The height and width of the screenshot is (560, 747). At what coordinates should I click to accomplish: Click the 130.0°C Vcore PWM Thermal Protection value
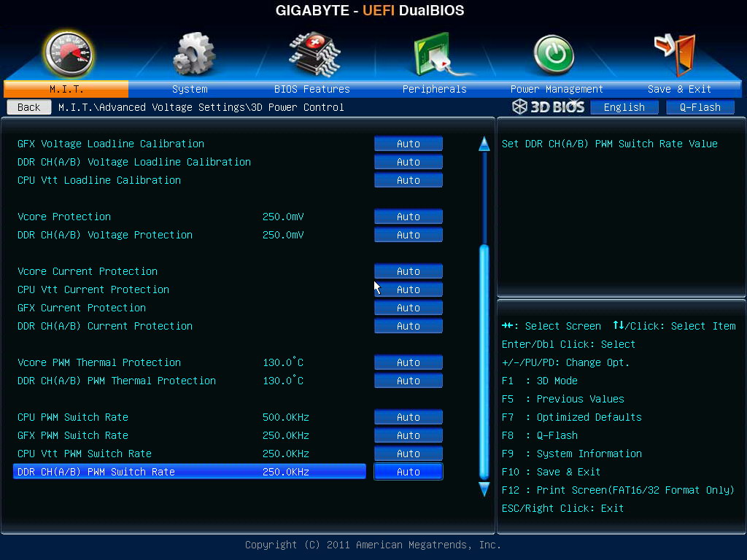click(x=283, y=362)
